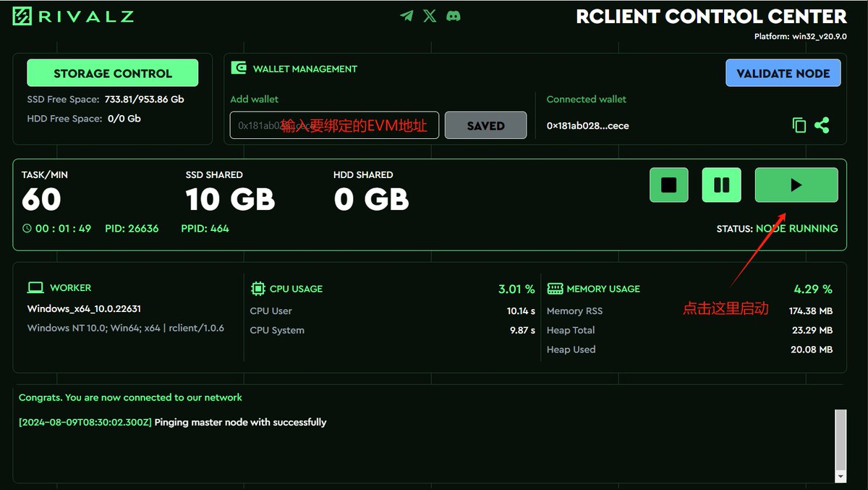Open the X (Twitter) icon

(430, 15)
